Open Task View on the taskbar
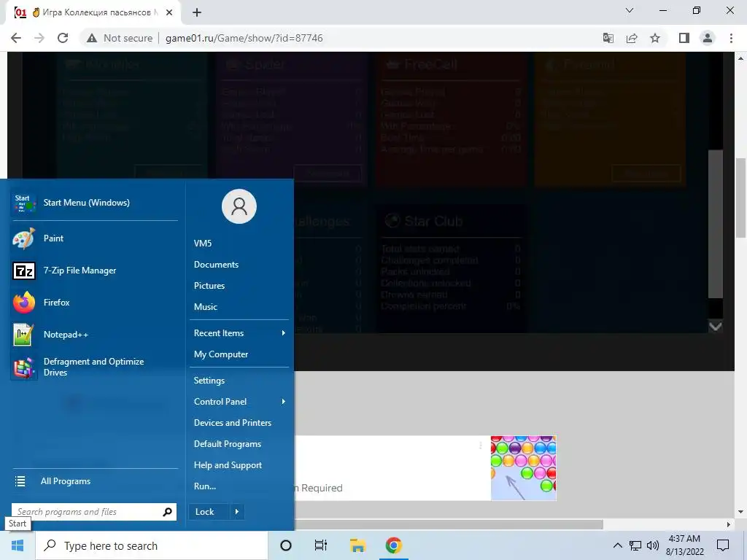 tap(321, 545)
